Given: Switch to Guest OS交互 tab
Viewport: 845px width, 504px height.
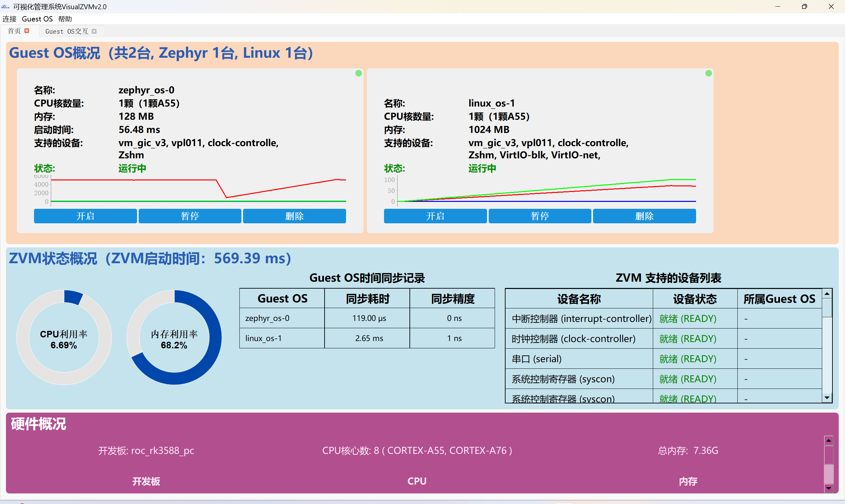Looking at the screenshot, I should click(67, 31).
